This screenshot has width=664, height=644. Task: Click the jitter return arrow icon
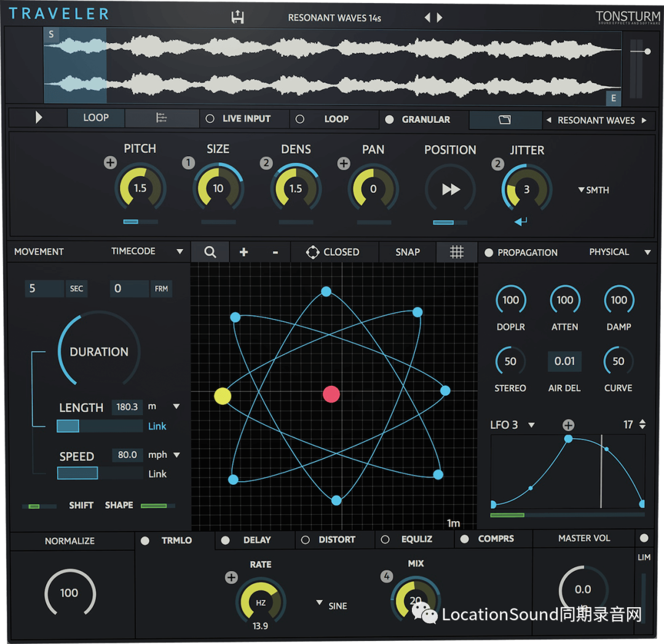[x=521, y=221]
